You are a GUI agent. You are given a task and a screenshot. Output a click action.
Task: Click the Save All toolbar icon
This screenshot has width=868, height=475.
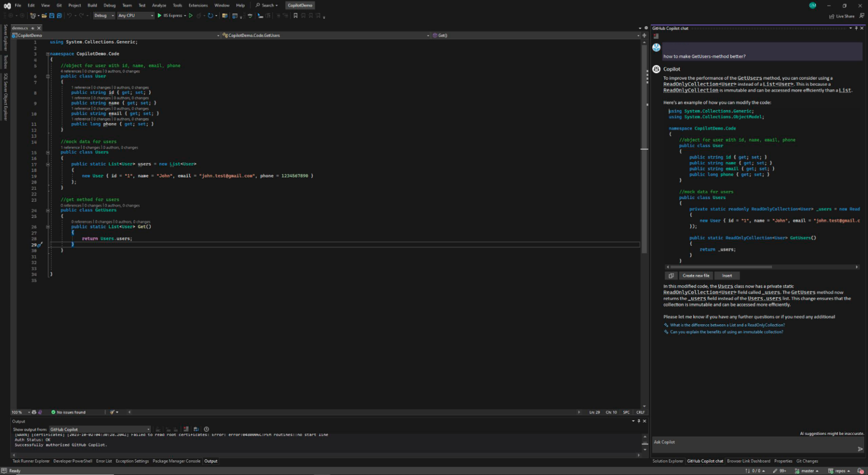(x=59, y=16)
